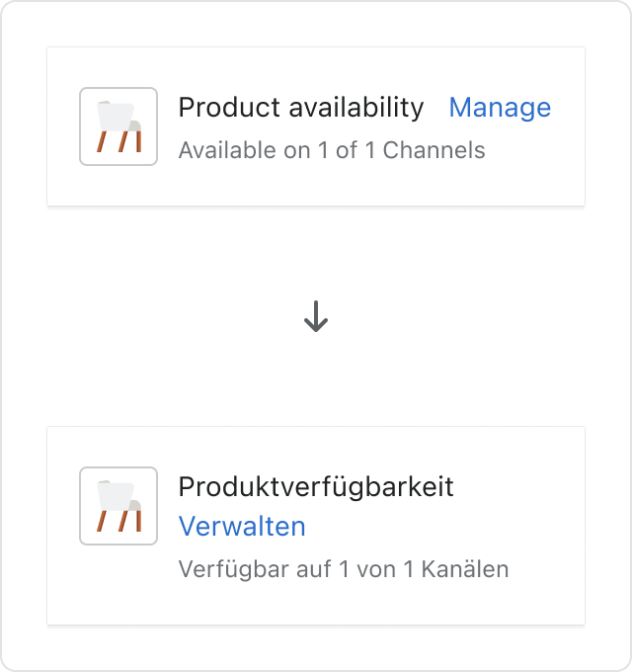Click the word 'availability' in the top title
Image resolution: width=632 pixels, height=672 pixels.
tap(356, 107)
